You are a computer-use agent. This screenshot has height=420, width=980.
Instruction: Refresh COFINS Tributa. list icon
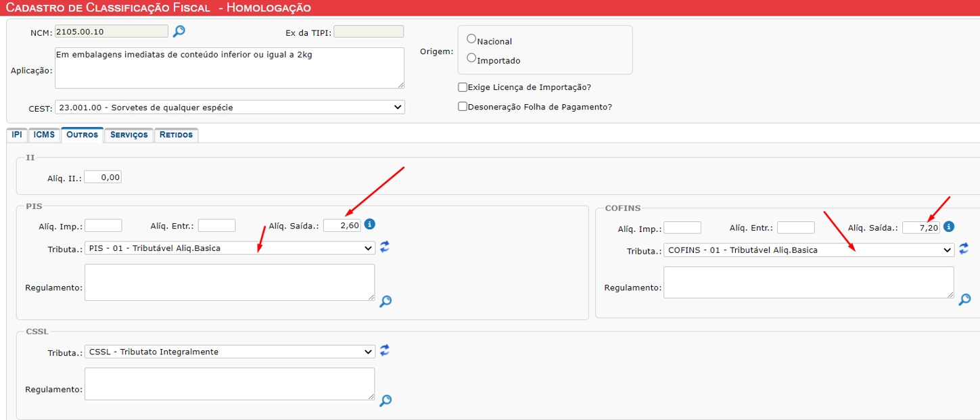[964, 249]
